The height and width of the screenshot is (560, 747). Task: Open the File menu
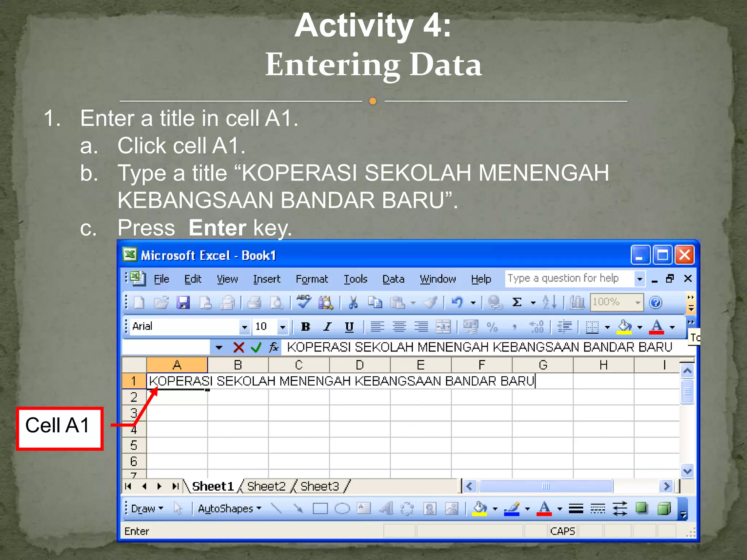[x=161, y=279]
